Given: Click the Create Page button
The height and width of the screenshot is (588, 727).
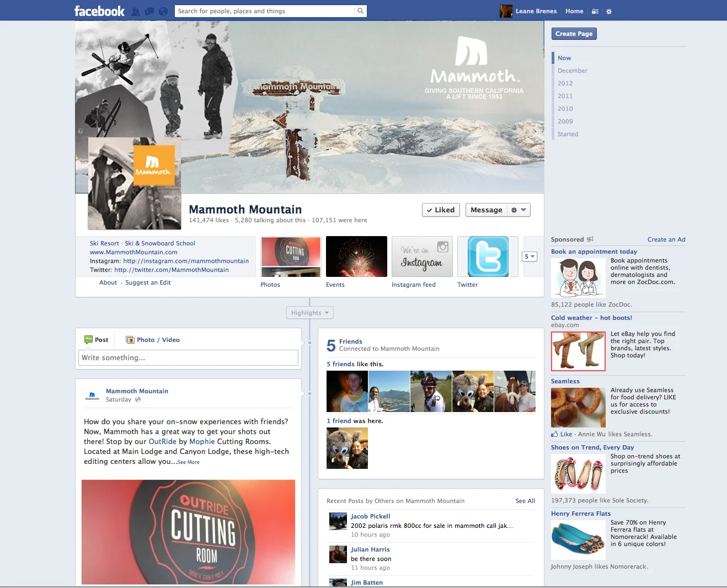Looking at the screenshot, I should coord(574,34).
